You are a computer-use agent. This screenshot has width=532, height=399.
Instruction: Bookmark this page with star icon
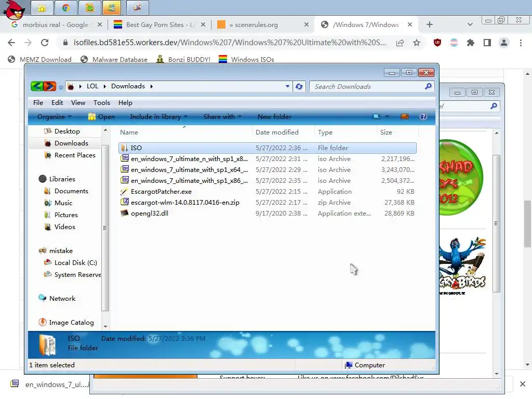[417, 43]
